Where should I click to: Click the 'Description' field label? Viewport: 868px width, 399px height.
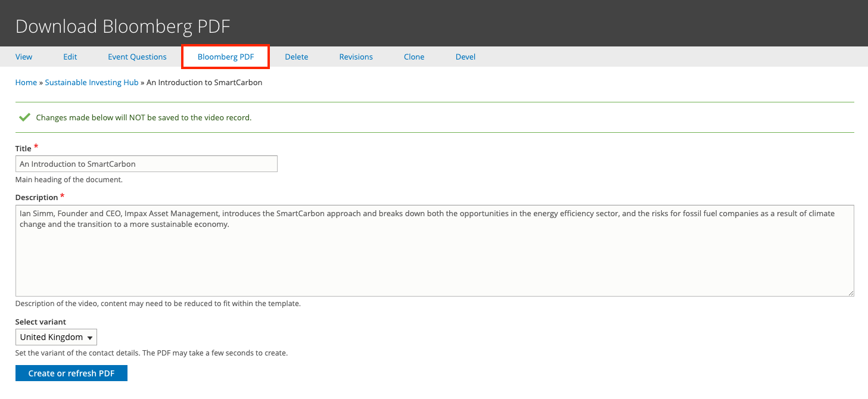(x=37, y=197)
